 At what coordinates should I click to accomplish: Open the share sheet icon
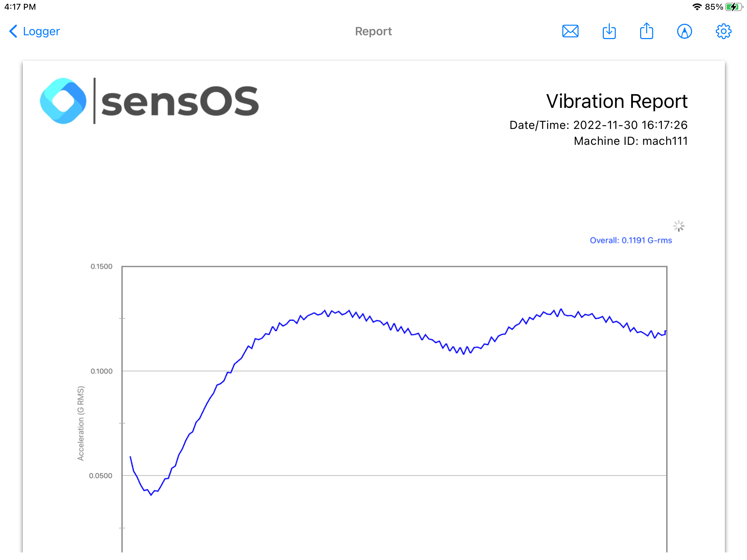[646, 31]
